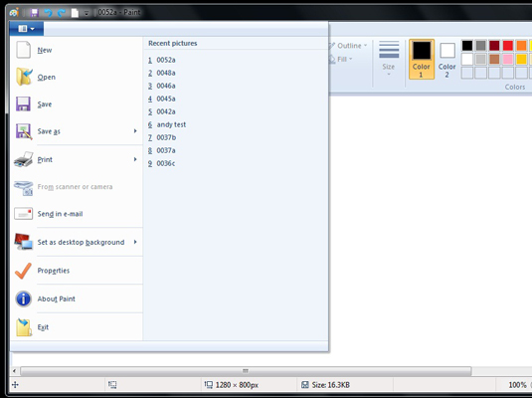Click the Exit icon
The height and width of the screenshot is (398, 532).
(x=24, y=327)
